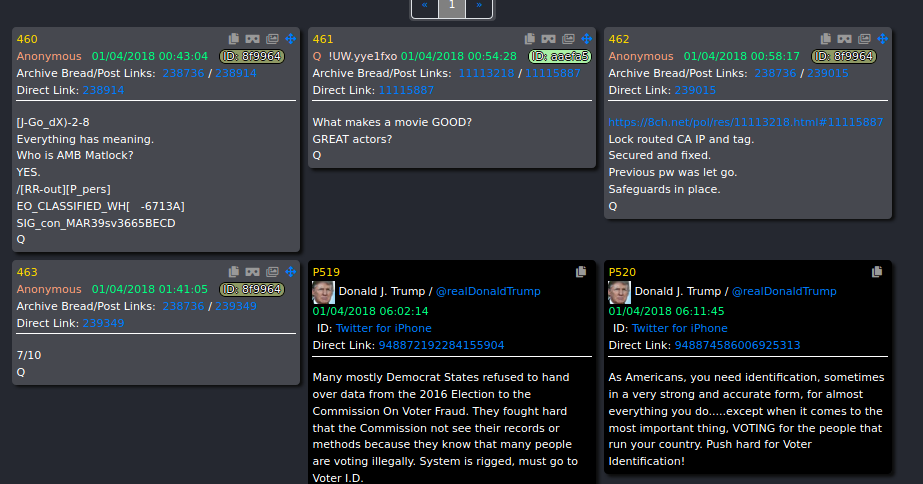Open the @realDonaldTrump handle on tweet P519
This screenshot has width=923, height=484.
click(x=488, y=291)
